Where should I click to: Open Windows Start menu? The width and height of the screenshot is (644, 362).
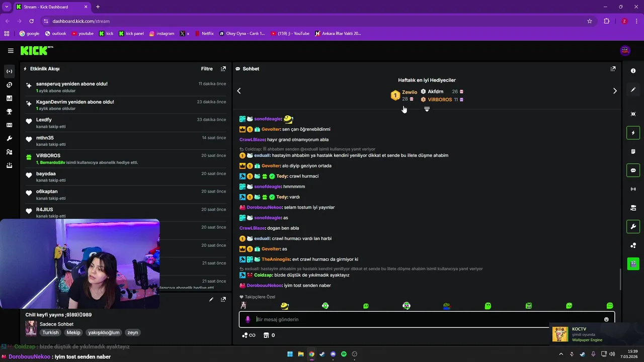point(290,354)
